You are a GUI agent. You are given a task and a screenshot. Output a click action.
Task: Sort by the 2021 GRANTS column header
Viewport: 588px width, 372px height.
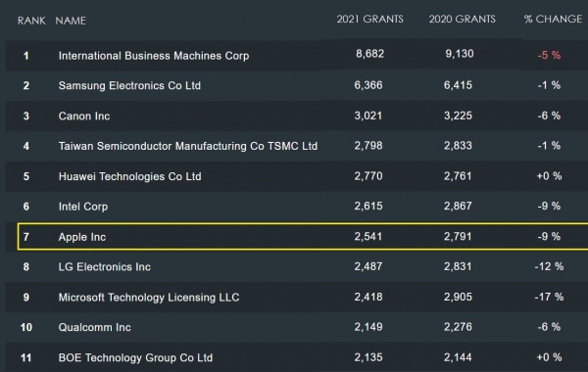(369, 19)
